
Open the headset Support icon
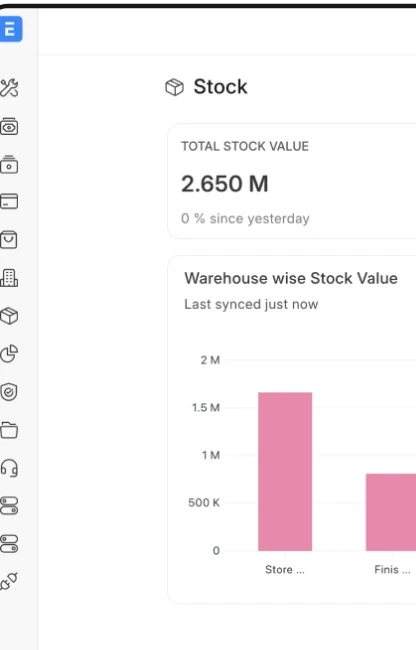pyautogui.click(x=9, y=468)
